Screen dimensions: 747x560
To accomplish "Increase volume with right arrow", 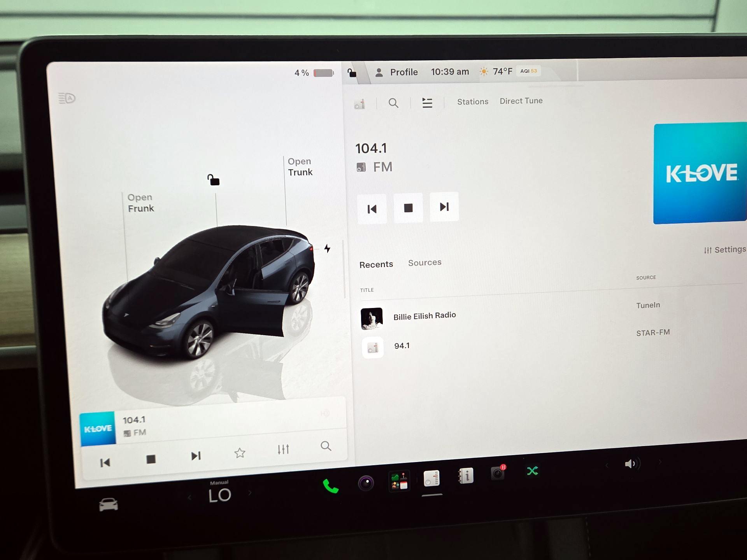I will point(660,462).
